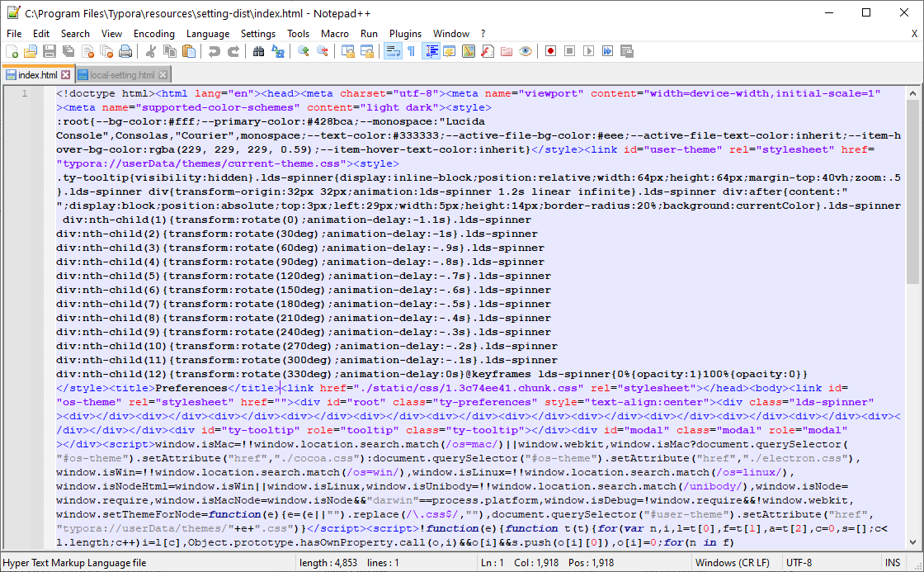Open the Encoding menu
The image size is (924, 572).
(x=153, y=34)
